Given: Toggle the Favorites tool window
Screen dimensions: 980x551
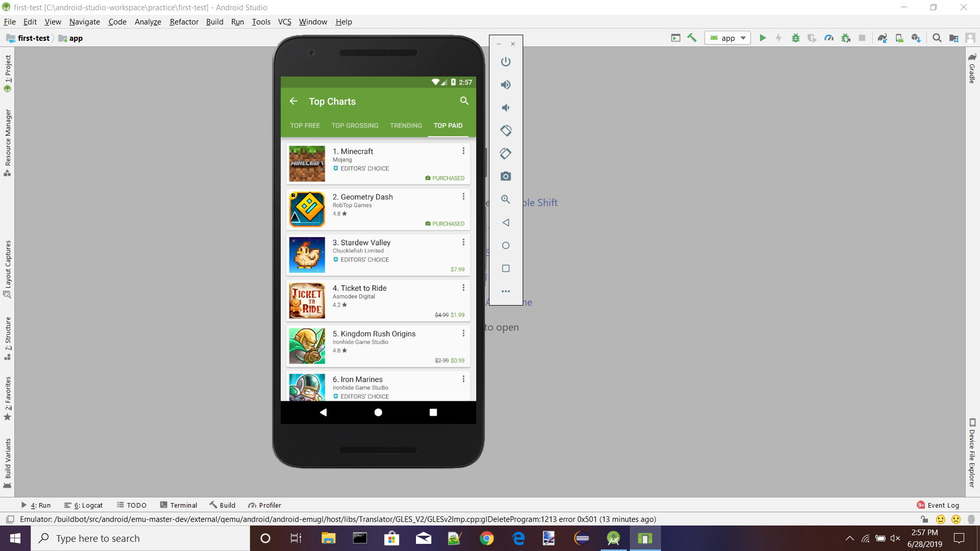Looking at the screenshot, I should [x=8, y=398].
